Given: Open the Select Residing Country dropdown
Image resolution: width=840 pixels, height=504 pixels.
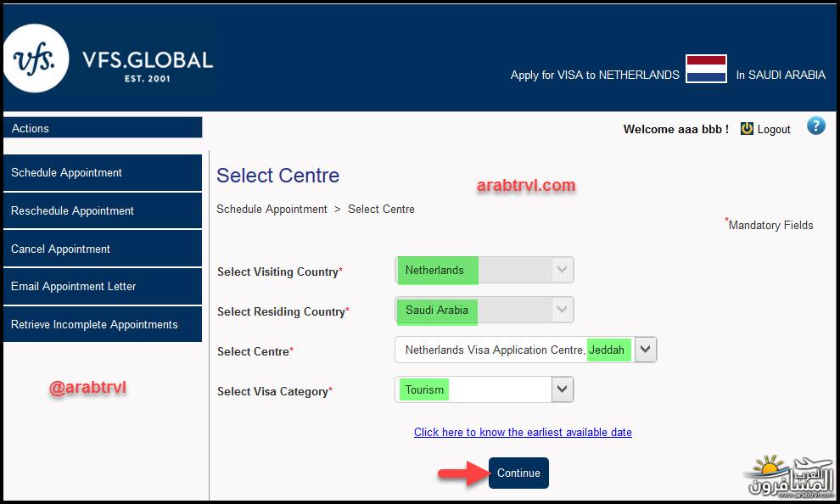Looking at the screenshot, I should click(x=484, y=310).
